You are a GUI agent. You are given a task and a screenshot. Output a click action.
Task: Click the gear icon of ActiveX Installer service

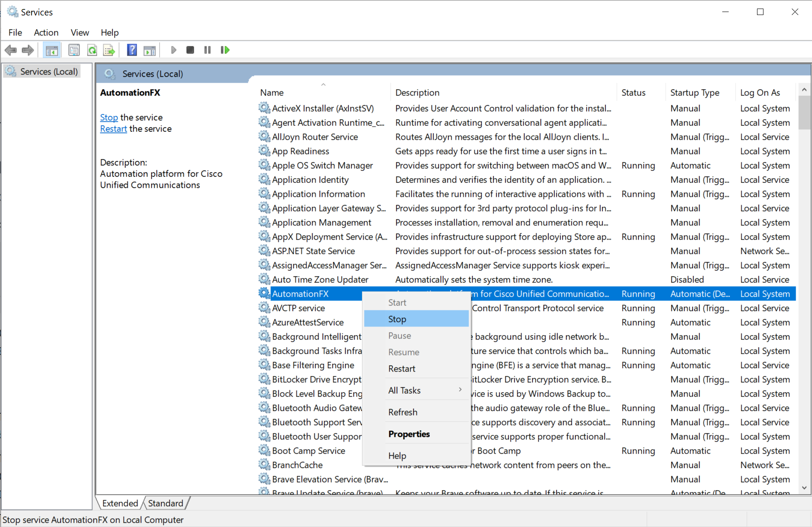(265, 108)
